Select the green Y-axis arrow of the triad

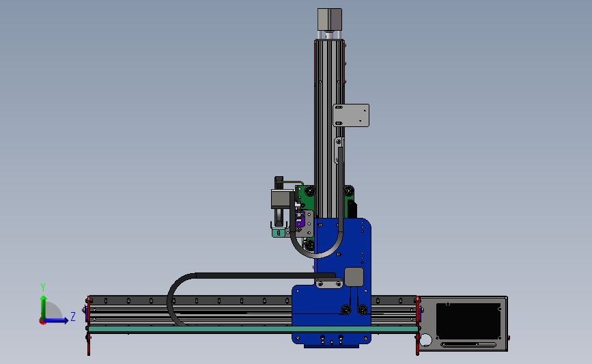[44, 307]
